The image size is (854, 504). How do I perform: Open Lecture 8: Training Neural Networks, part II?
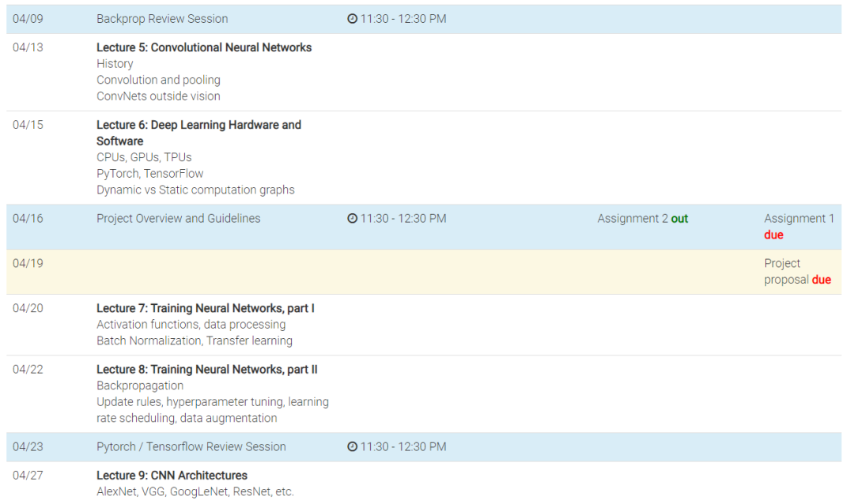[x=207, y=370]
